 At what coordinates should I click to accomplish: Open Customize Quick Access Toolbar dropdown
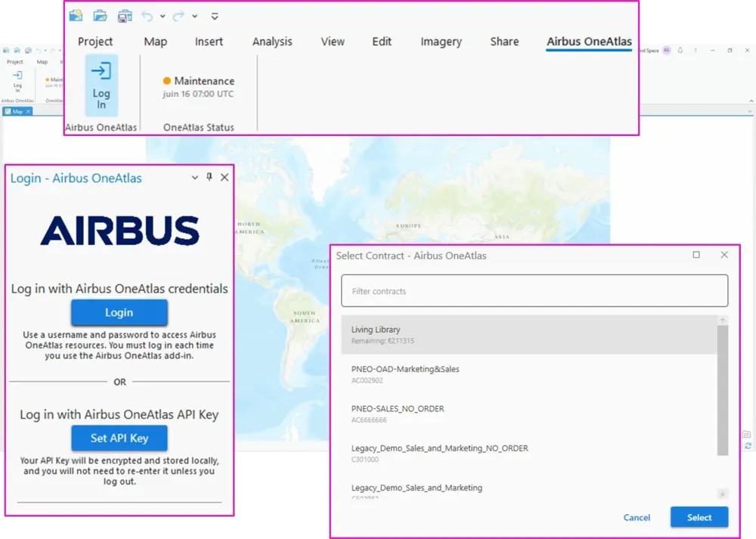click(x=215, y=17)
